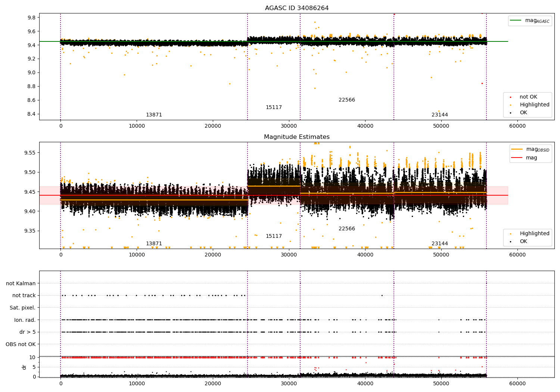Click the 9.40 tick on middle plot y-axis

[30, 211]
